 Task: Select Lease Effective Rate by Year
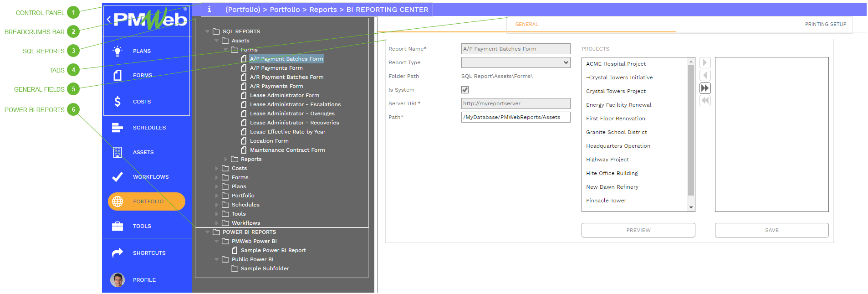click(287, 132)
